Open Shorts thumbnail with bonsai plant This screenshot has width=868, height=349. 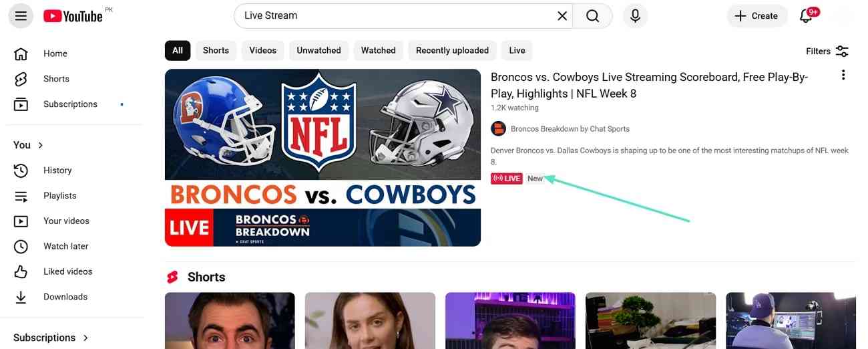[650, 320]
